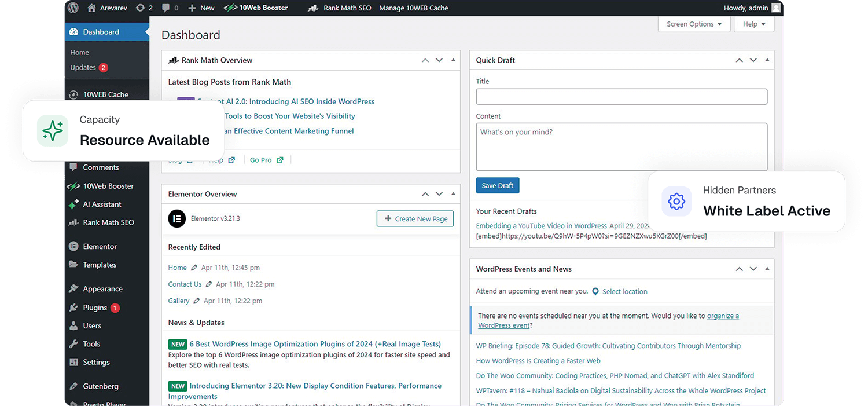Move WordPress Events and News widget up
The width and height of the screenshot is (868, 406).
(740, 269)
